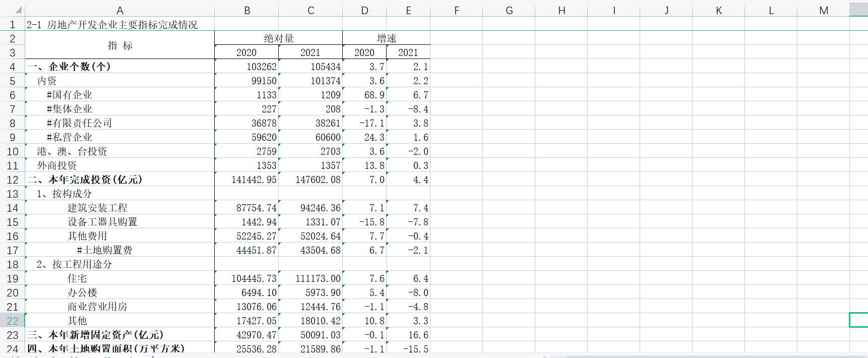Click the value 103262

pyautogui.click(x=262, y=67)
